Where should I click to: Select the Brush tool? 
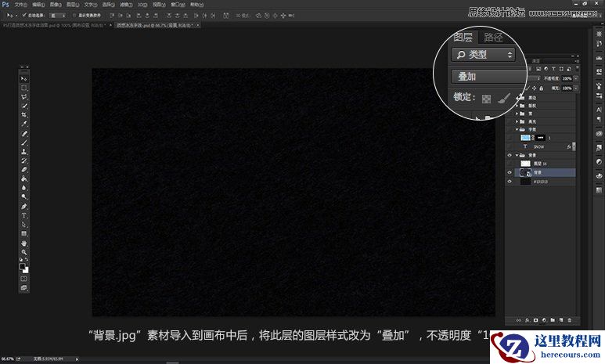[x=24, y=142]
